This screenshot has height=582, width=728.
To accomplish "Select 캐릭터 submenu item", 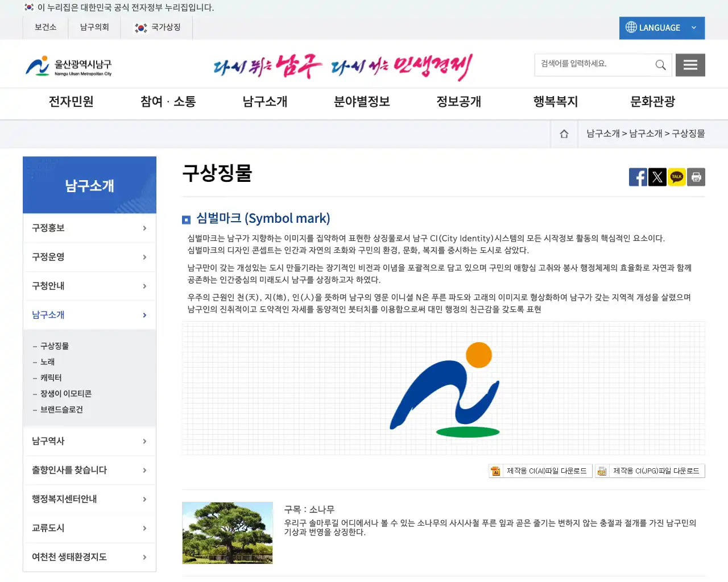I will (x=51, y=378).
